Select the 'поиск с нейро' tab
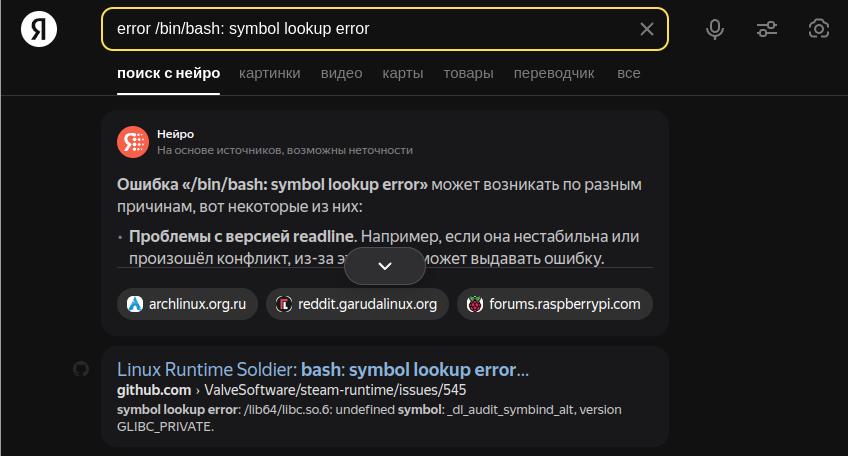The image size is (848, 456). coord(169,73)
